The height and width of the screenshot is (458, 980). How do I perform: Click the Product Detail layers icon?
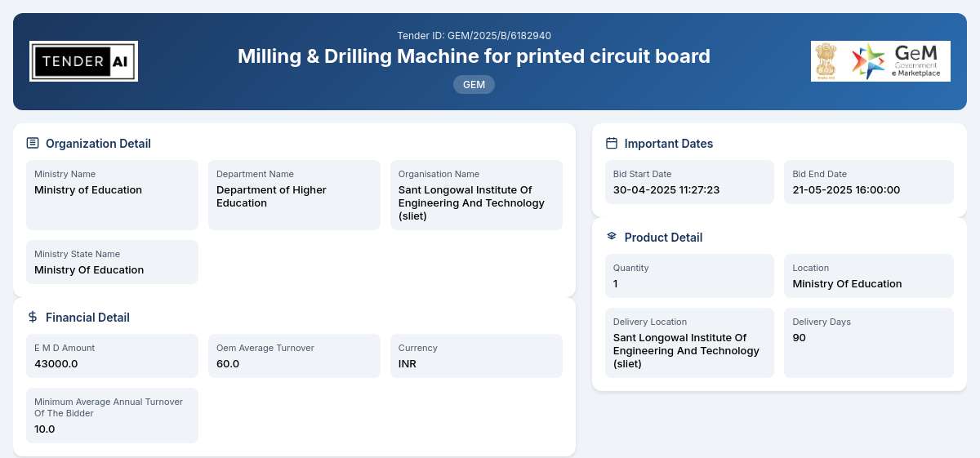[612, 236]
